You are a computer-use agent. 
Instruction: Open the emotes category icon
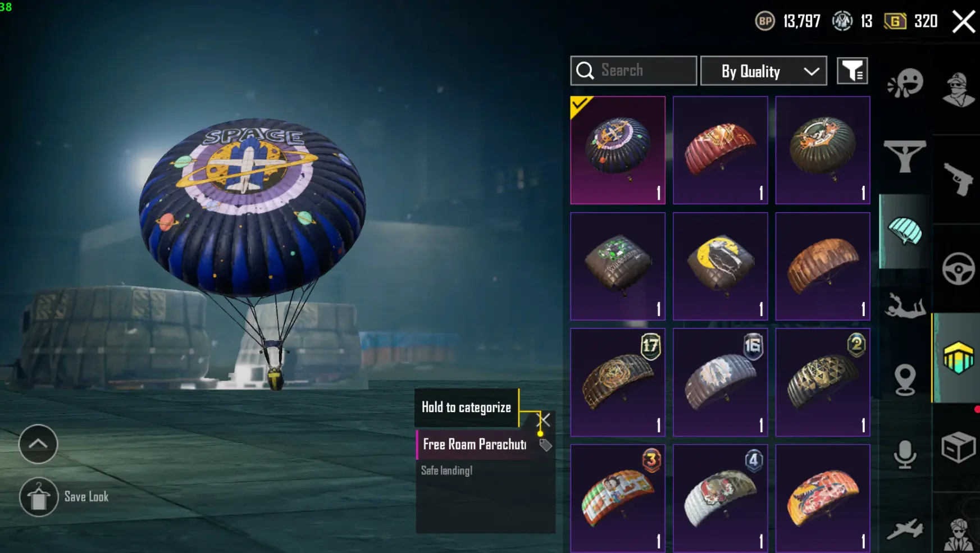click(905, 83)
